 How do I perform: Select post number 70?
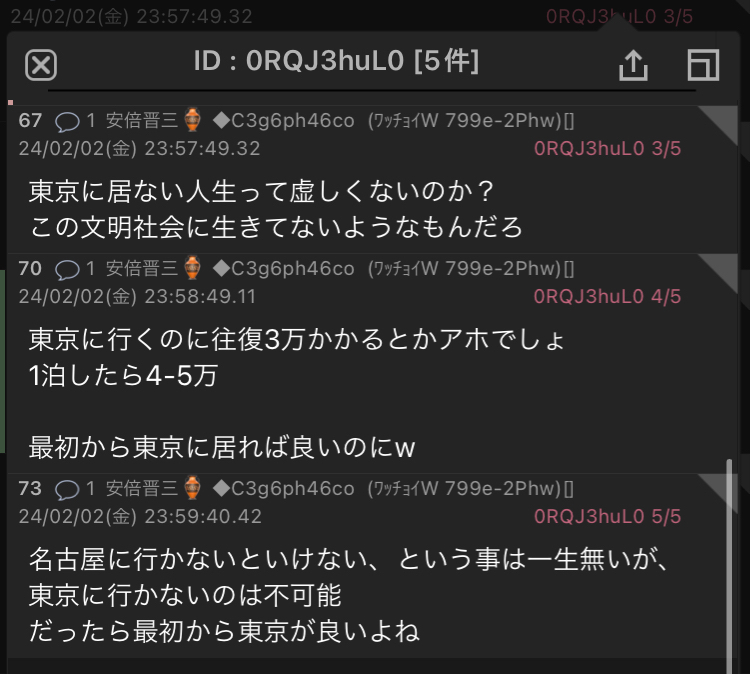pos(30,268)
